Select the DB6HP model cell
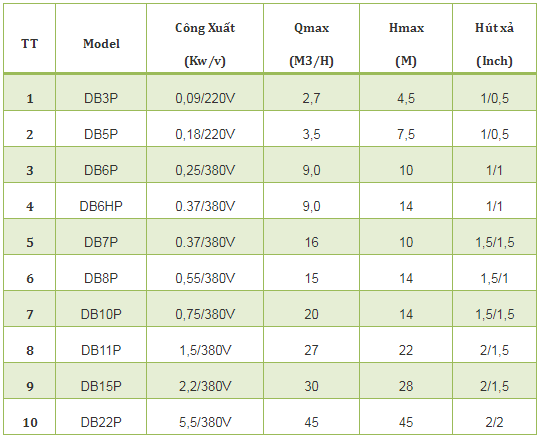540x437 pixels. [101, 206]
